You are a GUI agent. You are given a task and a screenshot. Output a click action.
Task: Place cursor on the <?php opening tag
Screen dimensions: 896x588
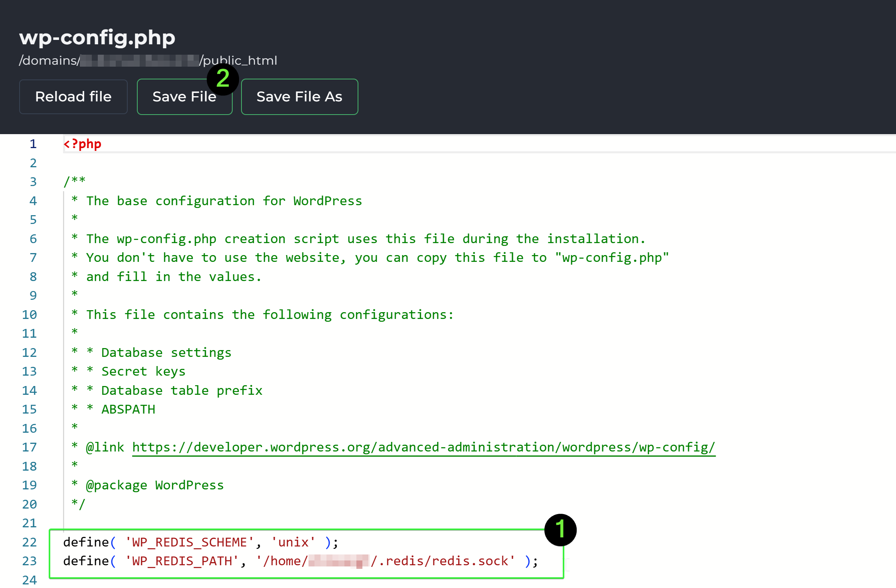coord(83,144)
